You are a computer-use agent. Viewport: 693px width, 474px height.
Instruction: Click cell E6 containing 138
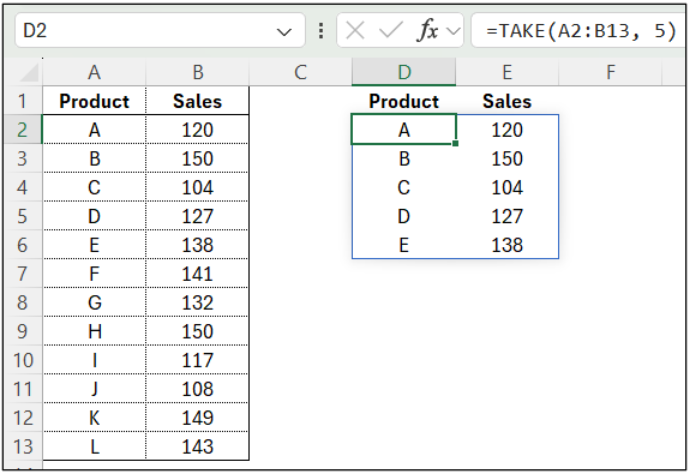coord(507,245)
